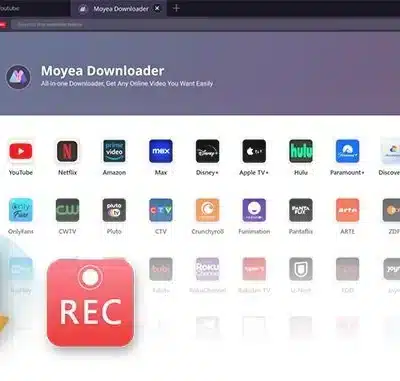Open the Paramount+ icon
Viewport: 400px width, 381px height.
coord(348,151)
